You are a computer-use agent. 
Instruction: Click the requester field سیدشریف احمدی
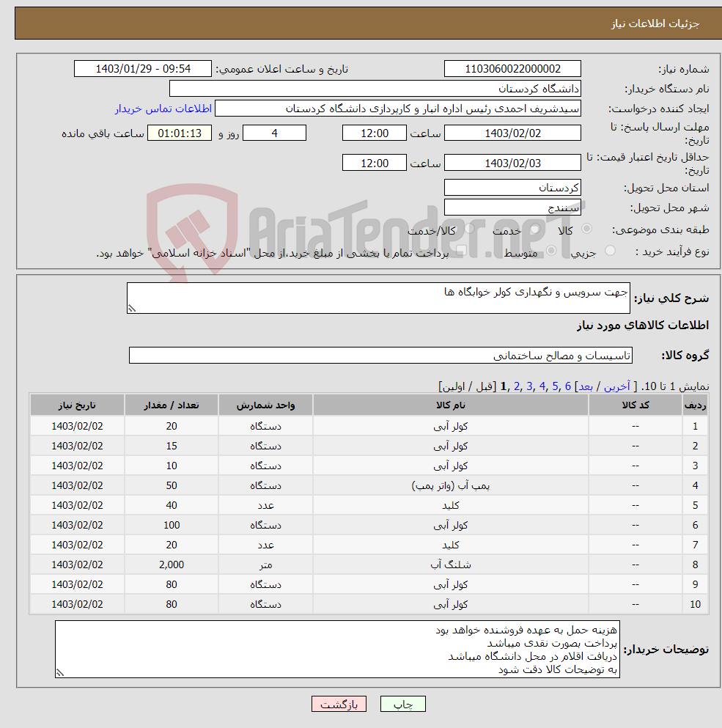coord(398,109)
